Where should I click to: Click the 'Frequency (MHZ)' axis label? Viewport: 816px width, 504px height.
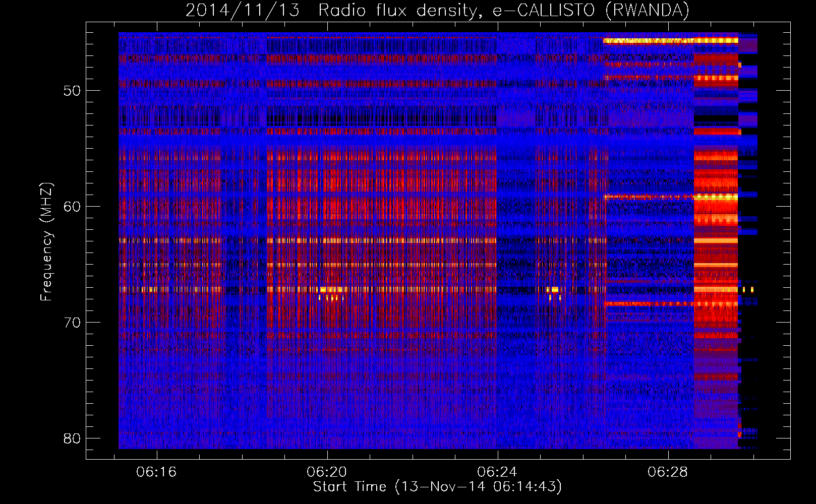(x=46, y=242)
